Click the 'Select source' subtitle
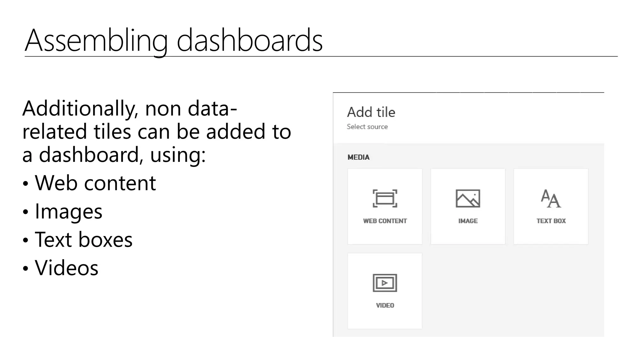 point(367,127)
